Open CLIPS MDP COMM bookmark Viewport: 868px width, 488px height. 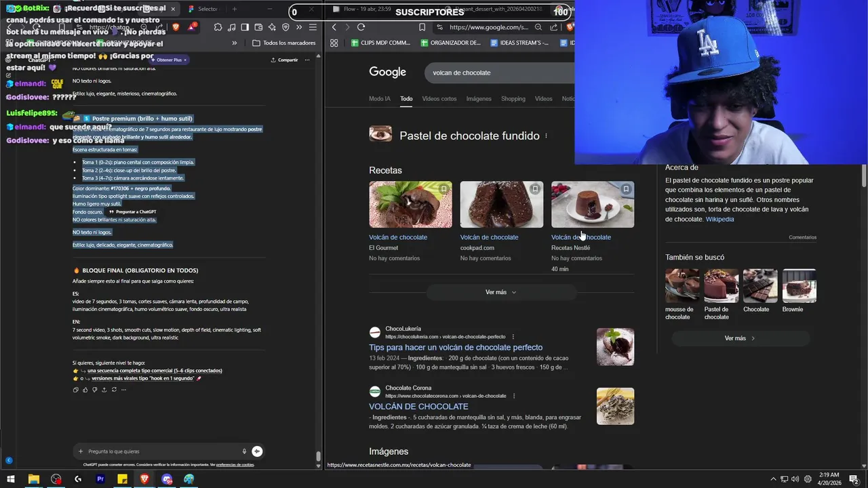coord(380,43)
